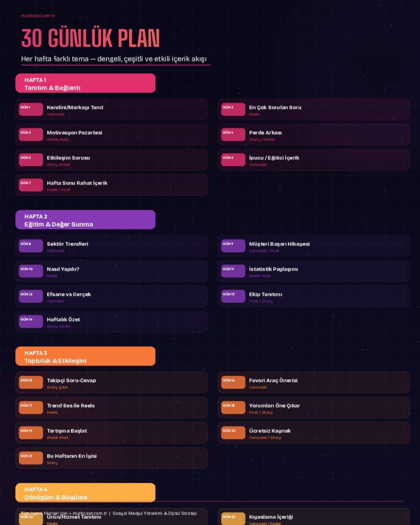
Task: Click the multicast.com.tr link at top
Action: 38,15
